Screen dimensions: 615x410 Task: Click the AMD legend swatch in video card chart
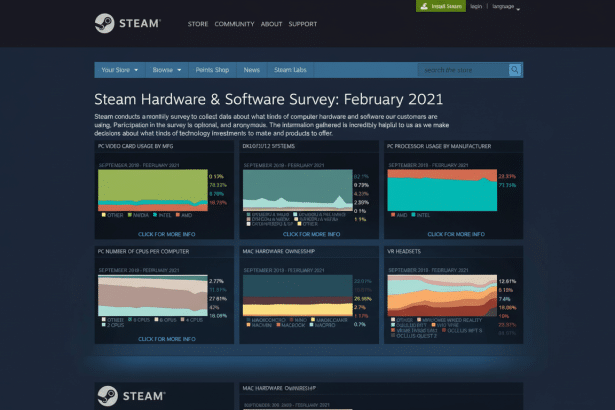pyautogui.click(x=178, y=215)
